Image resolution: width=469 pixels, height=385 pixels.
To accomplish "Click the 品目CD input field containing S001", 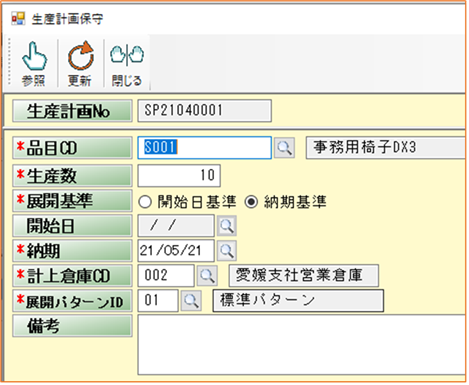I will pos(205,148).
